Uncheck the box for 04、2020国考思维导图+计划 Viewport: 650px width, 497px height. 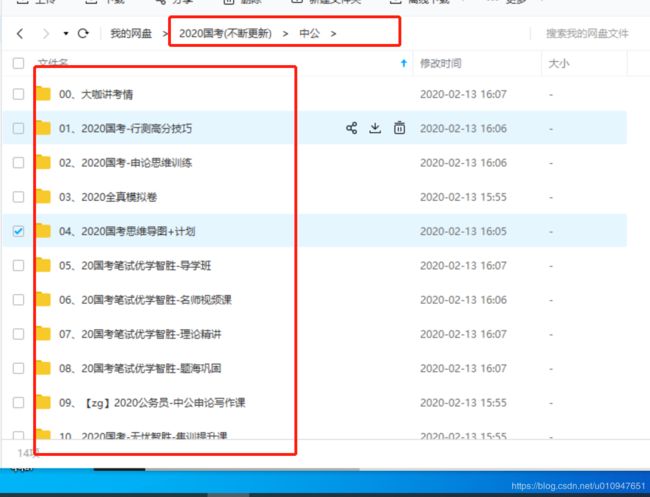coord(18,231)
